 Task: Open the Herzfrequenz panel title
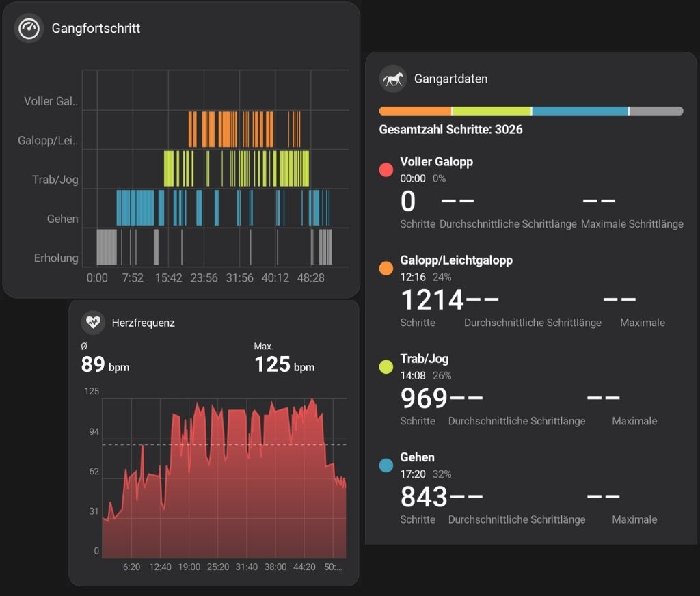(143, 323)
